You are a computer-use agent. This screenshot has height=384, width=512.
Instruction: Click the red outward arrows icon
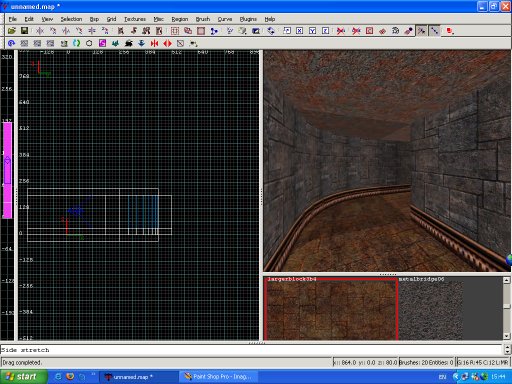(167, 43)
